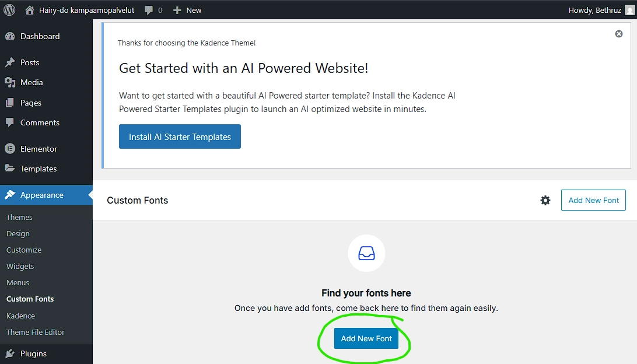Image resolution: width=637 pixels, height=364 pixels.
Task: Click the user avatar next to Howdy, Bethruz
Action: 628,10
